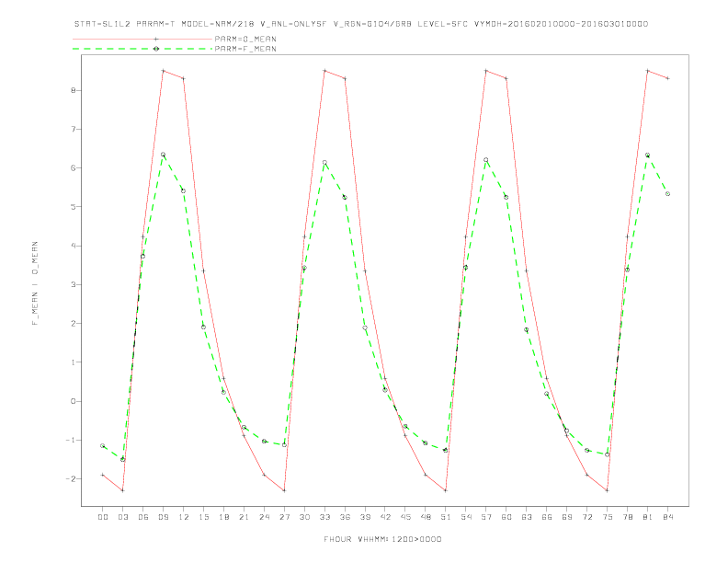Click the F_MEAN circle marker at hour 00

(x=103, y=446)
